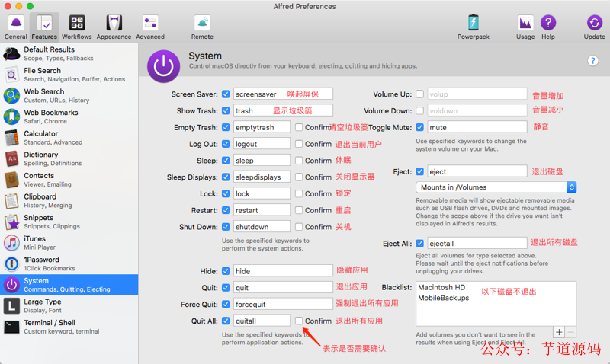Screen dimensions: 610x364
Task: Click the volup keyword field
Action: [477, 94]
